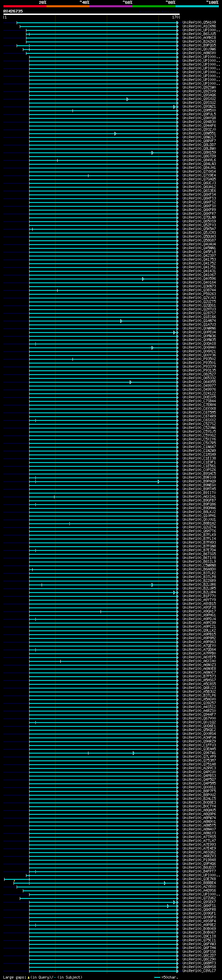Open the UniRef100_Q9FUL5 label
222x980 pixels.
199,114
